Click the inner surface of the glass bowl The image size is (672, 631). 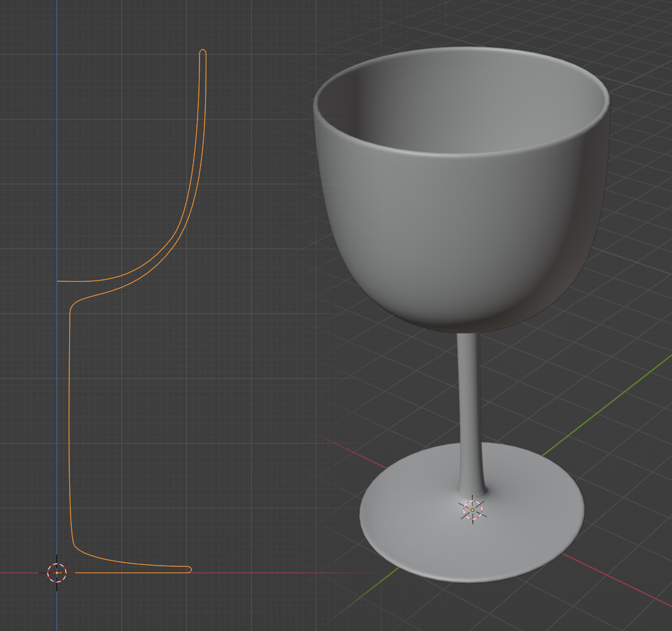pos(457,108)
